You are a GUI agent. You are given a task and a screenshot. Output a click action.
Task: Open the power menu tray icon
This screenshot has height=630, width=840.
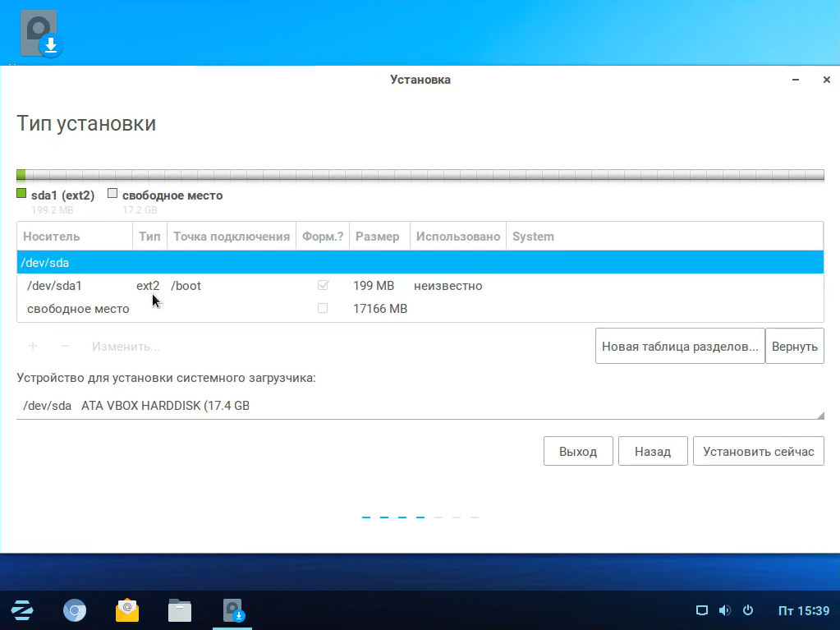747,610
